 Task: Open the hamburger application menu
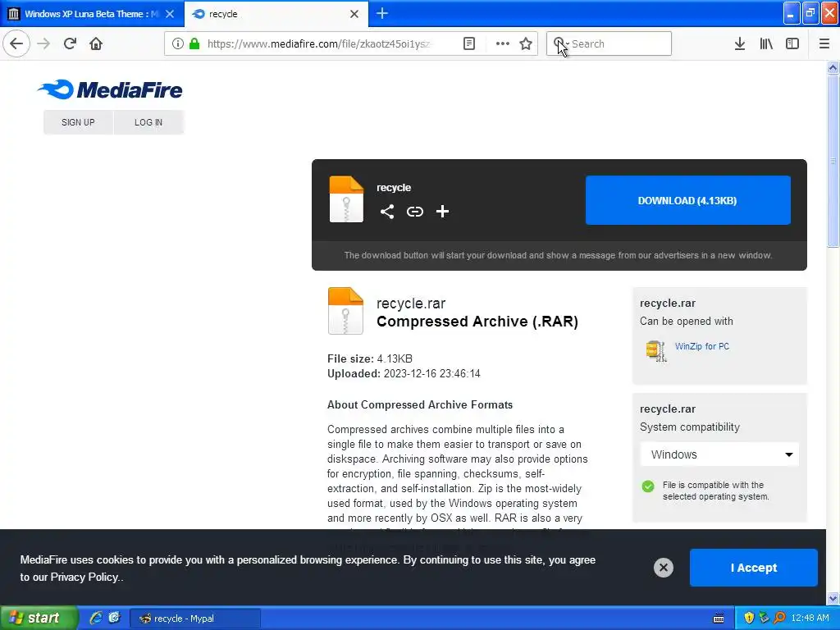[824, 43]
